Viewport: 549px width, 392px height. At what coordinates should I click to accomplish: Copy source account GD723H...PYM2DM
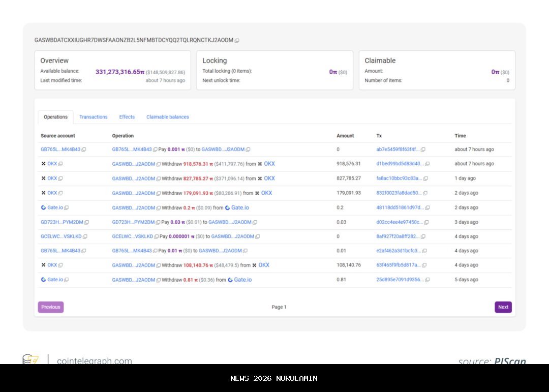tap(86, 222)
